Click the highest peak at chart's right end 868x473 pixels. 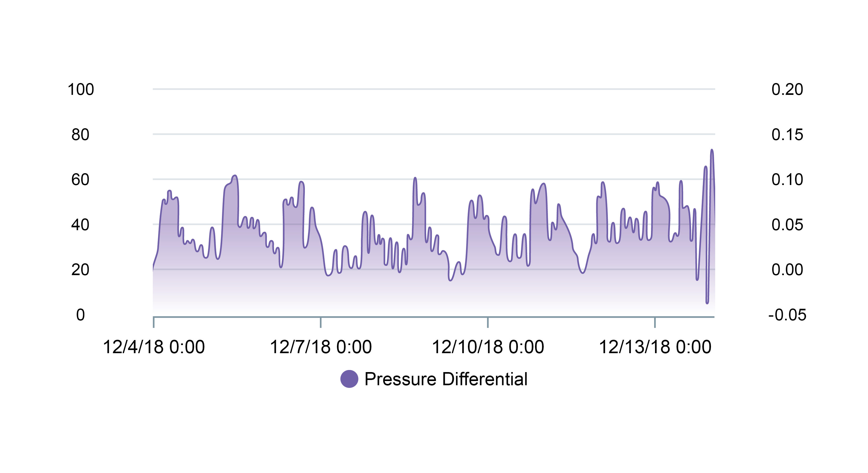tap(712, 150)
